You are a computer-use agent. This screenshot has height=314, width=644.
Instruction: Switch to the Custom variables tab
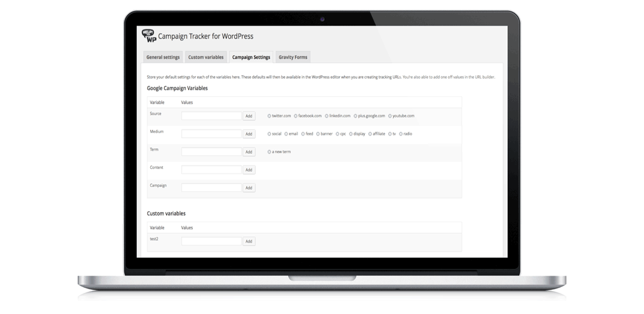[206, 57]
